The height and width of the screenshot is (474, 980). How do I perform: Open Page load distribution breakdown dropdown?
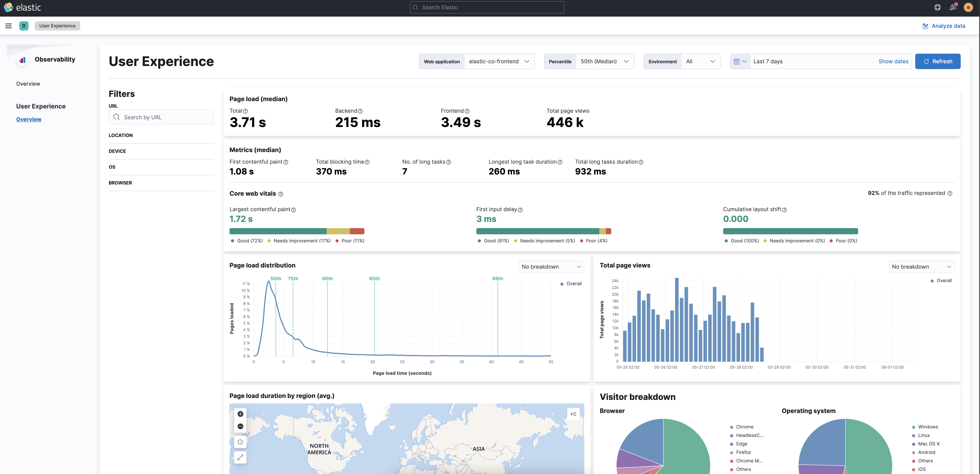[x=551, y=267]
